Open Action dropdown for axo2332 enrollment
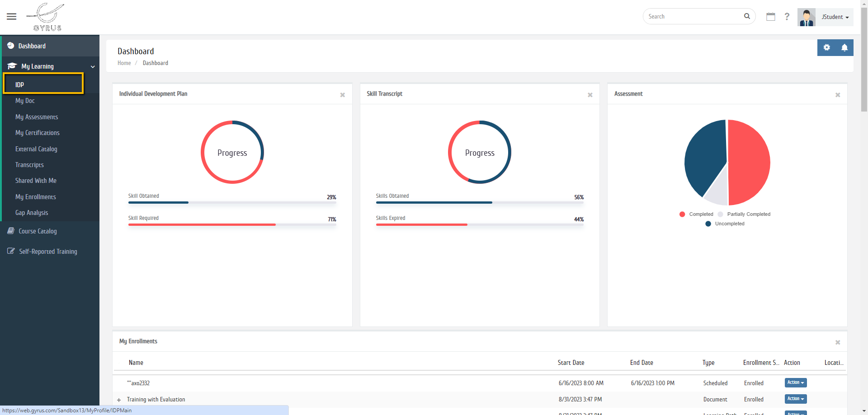This screenshot has height=415, width=868. click(x=795, y=382)
